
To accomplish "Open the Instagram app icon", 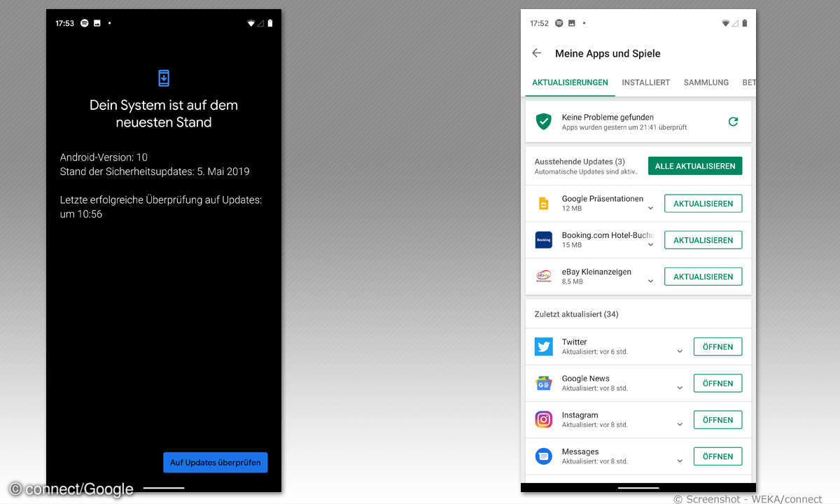I will tap(544, 419).
